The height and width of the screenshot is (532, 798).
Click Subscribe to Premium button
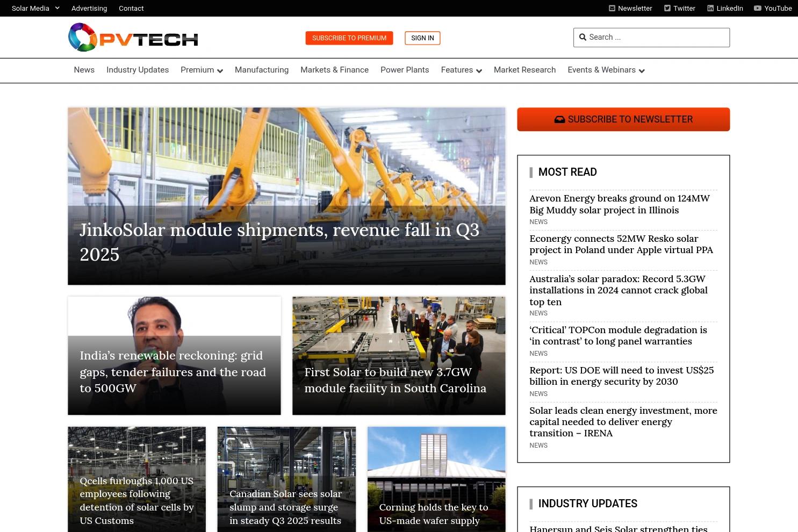(349, 38)
